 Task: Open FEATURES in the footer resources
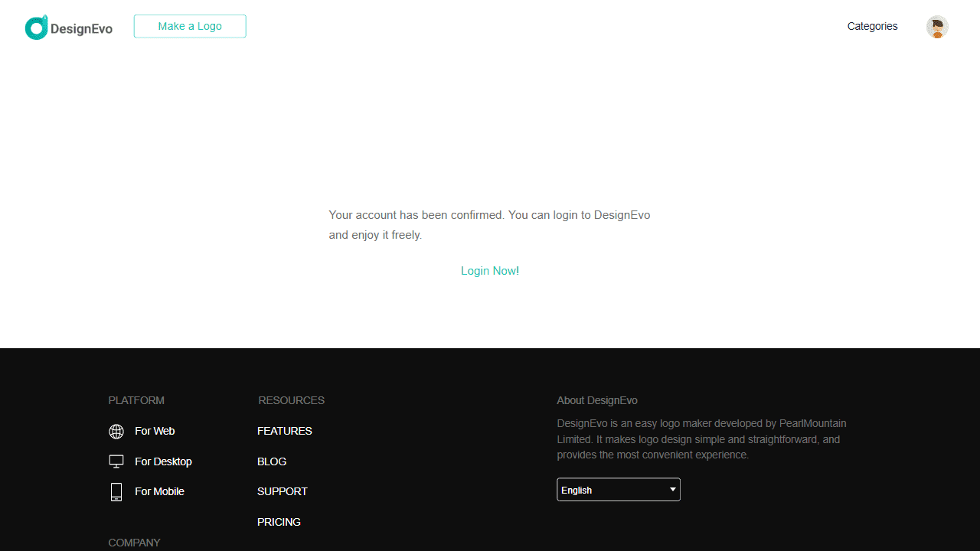click(284, 431)
